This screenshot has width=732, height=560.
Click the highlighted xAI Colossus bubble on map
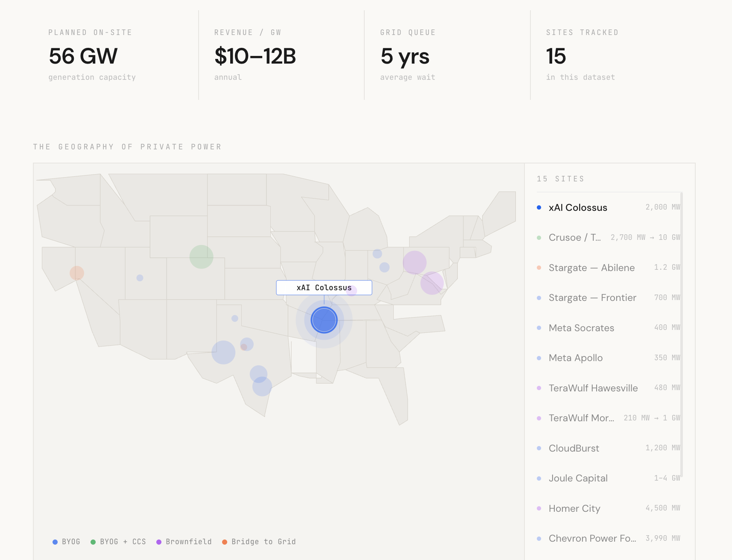324,320
